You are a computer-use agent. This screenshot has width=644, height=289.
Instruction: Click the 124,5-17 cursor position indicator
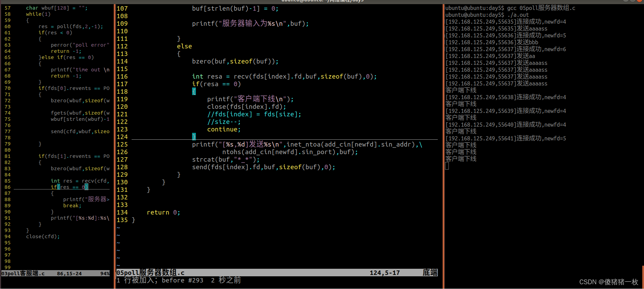(385, 273)
